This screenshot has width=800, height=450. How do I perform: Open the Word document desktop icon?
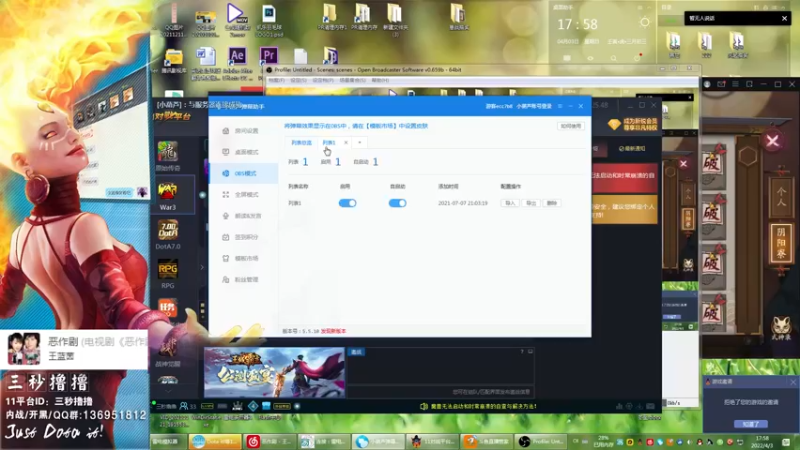206,64
